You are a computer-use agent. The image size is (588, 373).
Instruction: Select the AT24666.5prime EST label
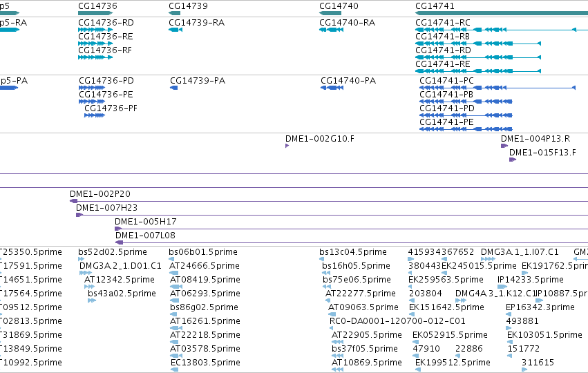point(205,266)
